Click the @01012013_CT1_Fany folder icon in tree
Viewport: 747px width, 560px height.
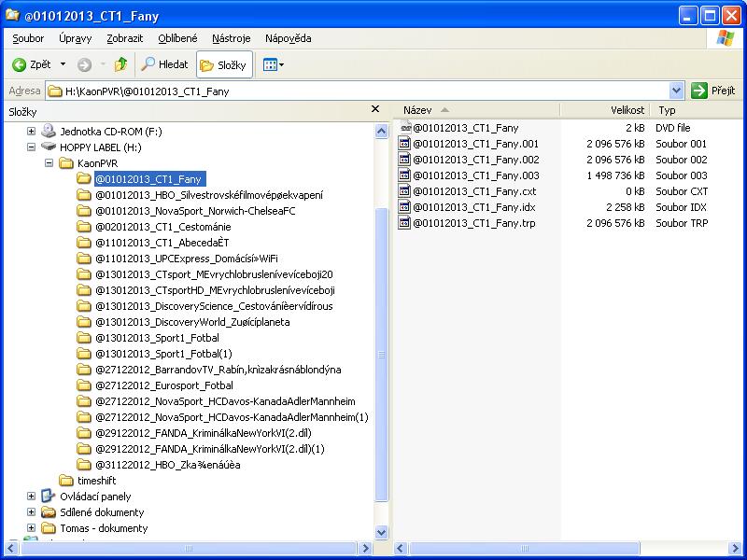click(x=84, y=179)
